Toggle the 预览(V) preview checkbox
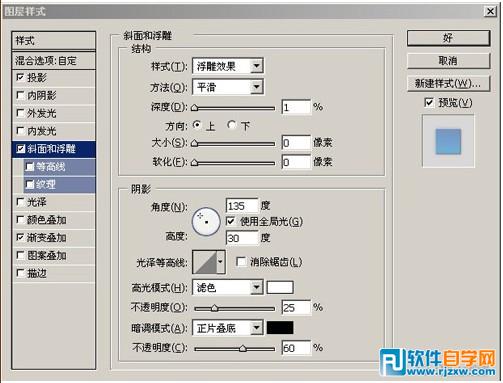The width and height of the screenshot is (503, 383). tap(429, 102)
